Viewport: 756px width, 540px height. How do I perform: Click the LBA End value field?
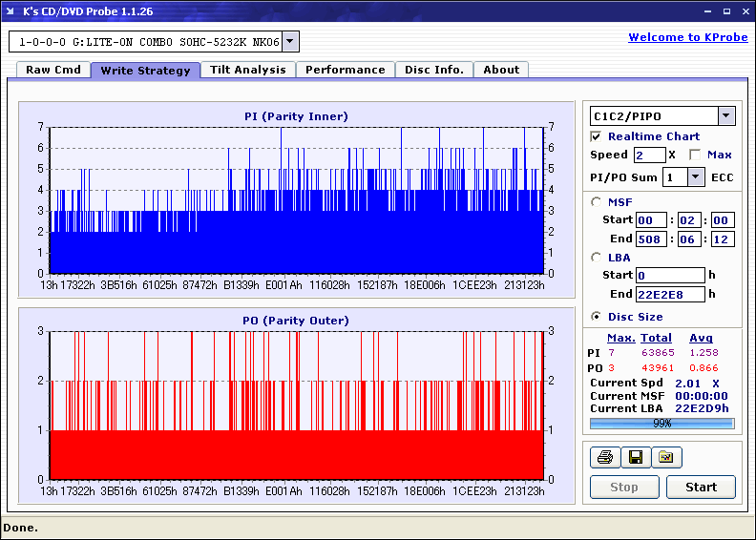(670, 294)
